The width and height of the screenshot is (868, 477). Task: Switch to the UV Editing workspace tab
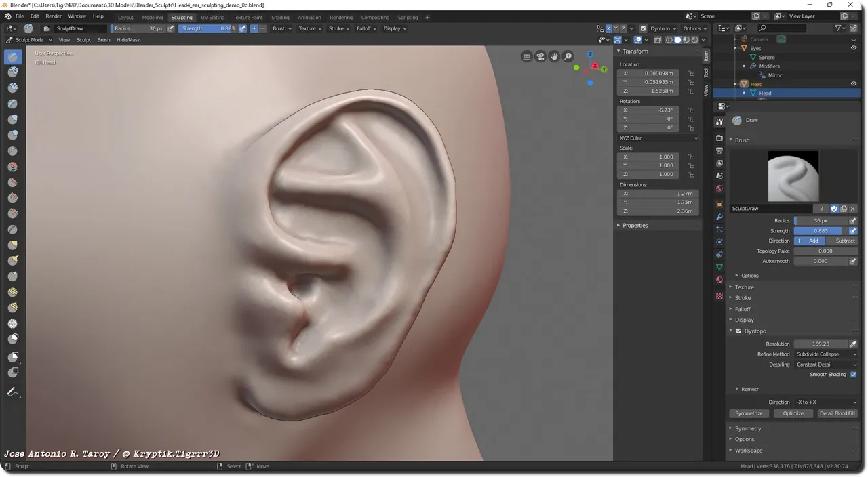click(x=213, y=17)
